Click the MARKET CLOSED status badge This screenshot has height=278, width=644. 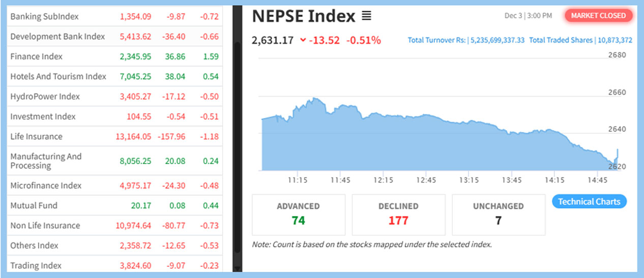(598, 16)
